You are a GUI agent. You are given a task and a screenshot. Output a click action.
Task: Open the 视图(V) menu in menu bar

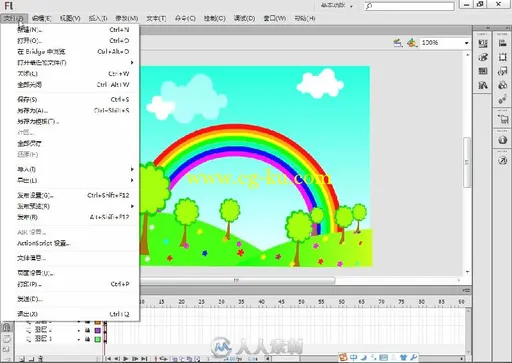click(x=70, y=18)
